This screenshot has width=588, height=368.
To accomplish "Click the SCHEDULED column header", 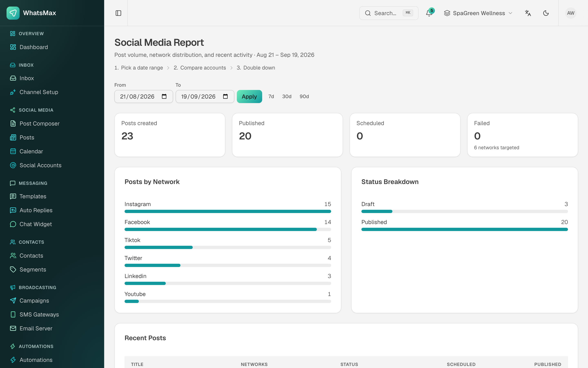I will coord(461,364).
